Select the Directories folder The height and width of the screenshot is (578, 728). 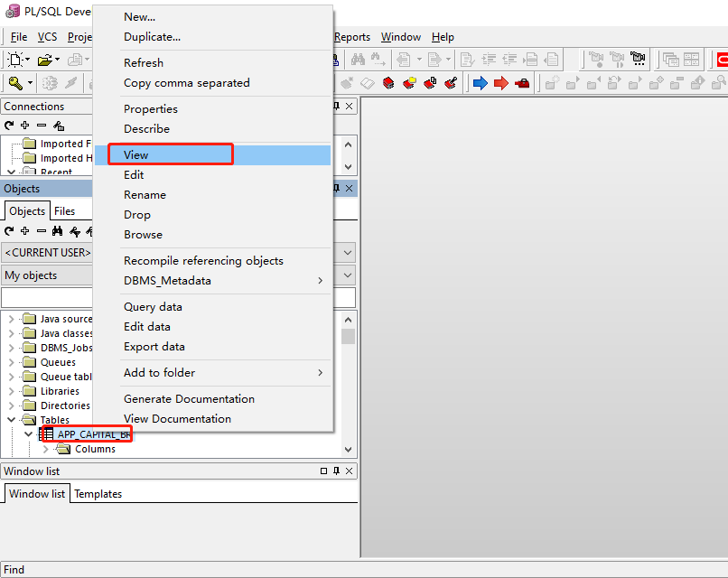[65, 406]
